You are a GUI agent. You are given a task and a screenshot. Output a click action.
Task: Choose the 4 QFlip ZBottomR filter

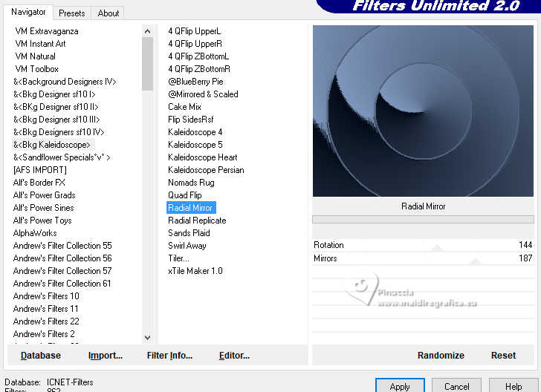199,69
